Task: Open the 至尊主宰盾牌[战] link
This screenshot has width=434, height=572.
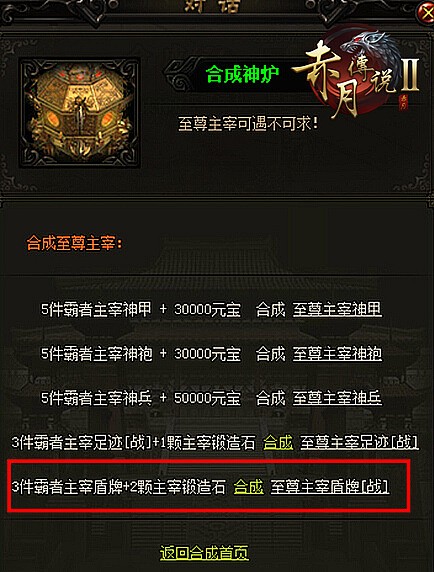Action: tap(330, 487)
